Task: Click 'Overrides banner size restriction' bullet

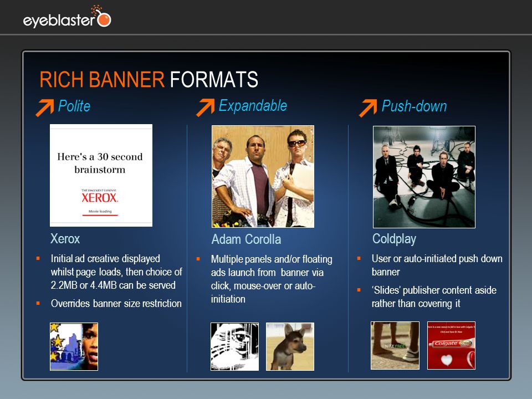Action: pyautogui.click(x=116, y=303)
